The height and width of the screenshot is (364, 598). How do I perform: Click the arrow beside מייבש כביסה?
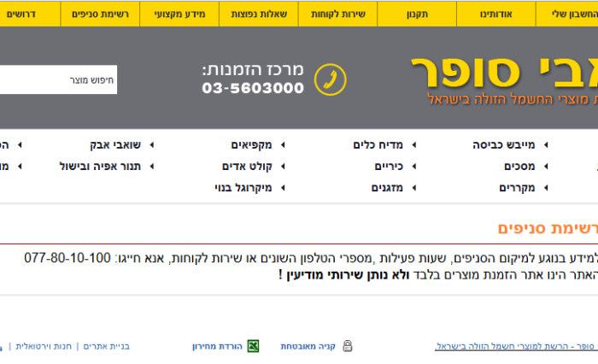tap(546, 145)
